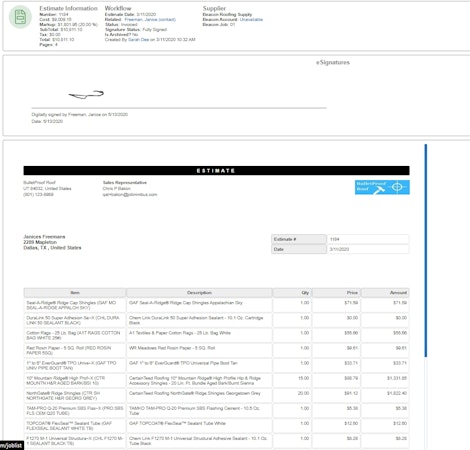The image size is (470, 450).
Task: Click the green estimate document icon
Action: pos(20,17)
